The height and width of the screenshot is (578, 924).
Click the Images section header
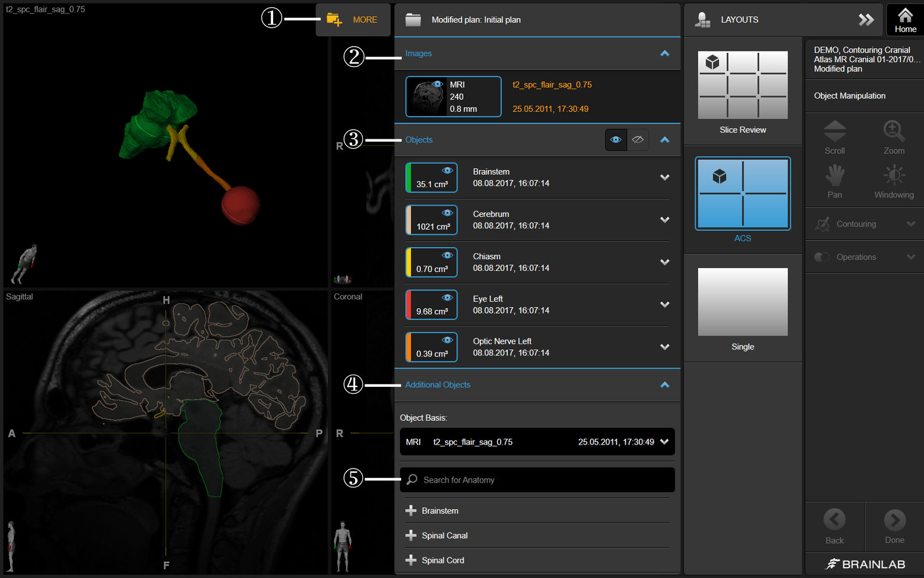[x=537, y=54]
